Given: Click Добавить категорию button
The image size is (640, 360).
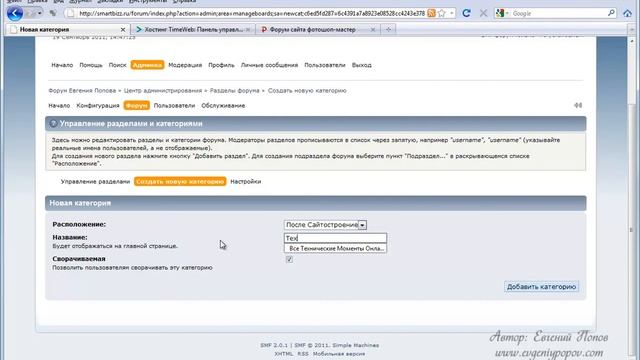Looking at the screenshot, I should click(x=541, y=287).
